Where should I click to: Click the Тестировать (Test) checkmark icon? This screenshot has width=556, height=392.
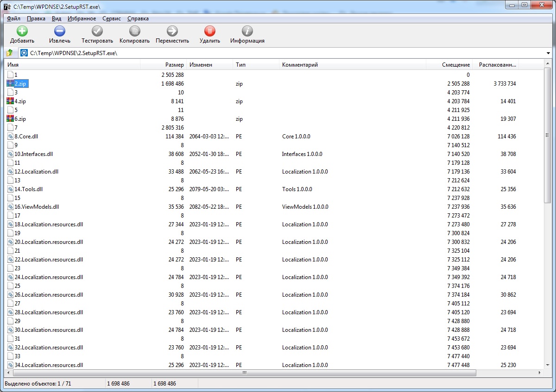(97, 31)
